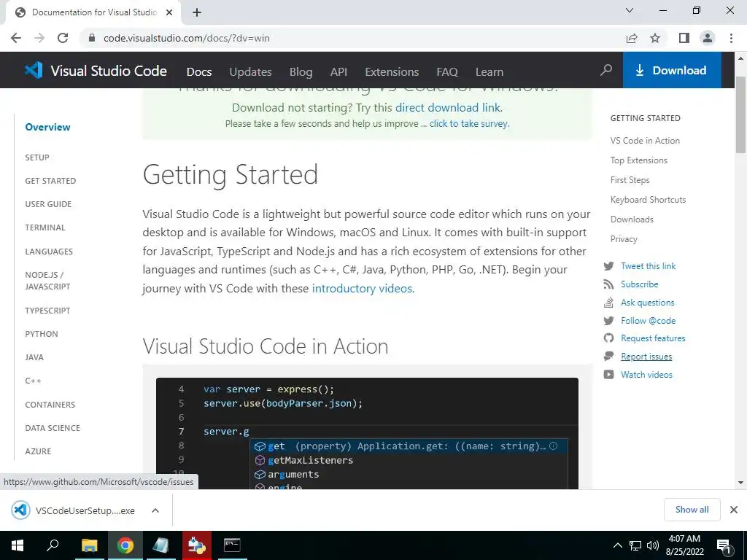The width and height of the screenshot is (747, 560).
Task: Open the volume control in tray
Action: pyautogui.click(x=653, y=545)
